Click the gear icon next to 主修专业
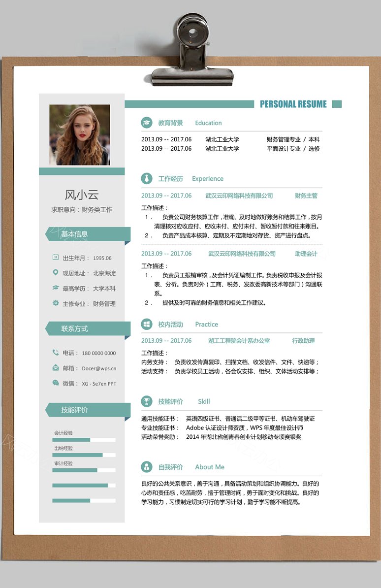 click(56, 303)
